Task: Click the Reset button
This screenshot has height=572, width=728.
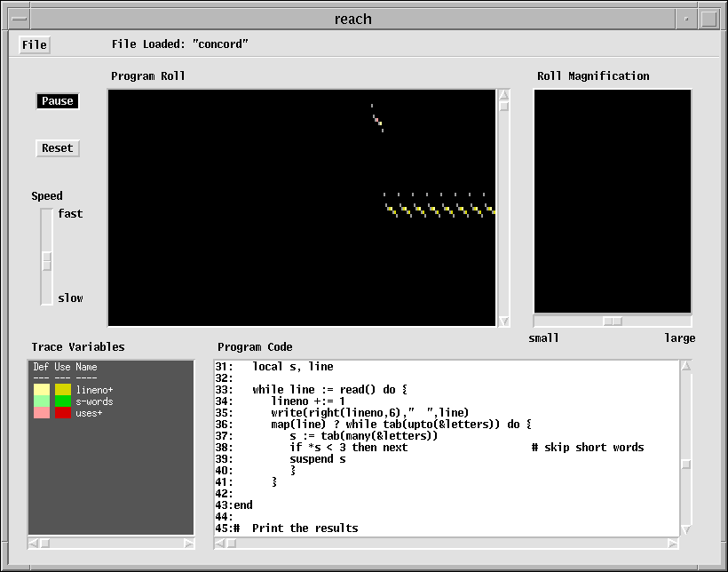Action: pos(58,148)
